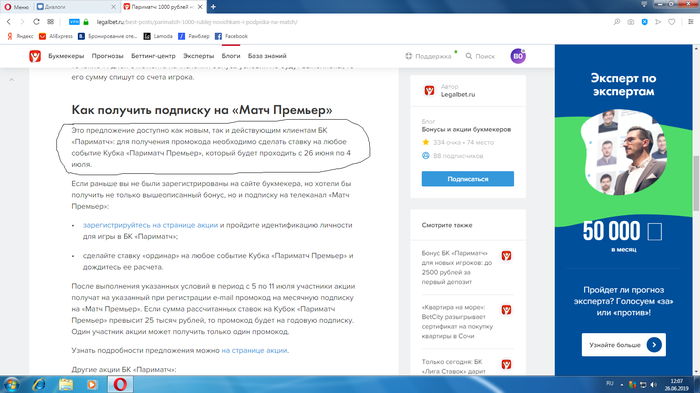Click the Opera taskbar button
Image resolution: width=700 pixels, height=393 pixels.
click(x=120, y=385)
